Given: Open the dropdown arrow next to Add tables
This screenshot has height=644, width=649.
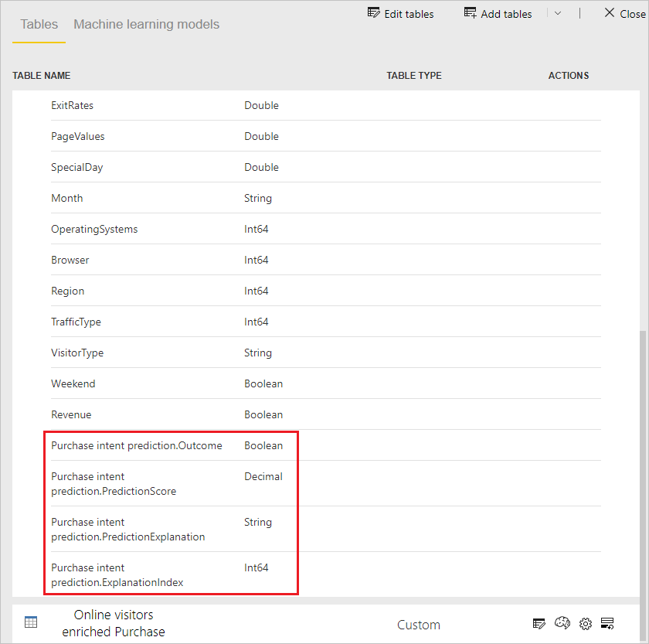Looking at the screenshot, I should click(558, 13).
